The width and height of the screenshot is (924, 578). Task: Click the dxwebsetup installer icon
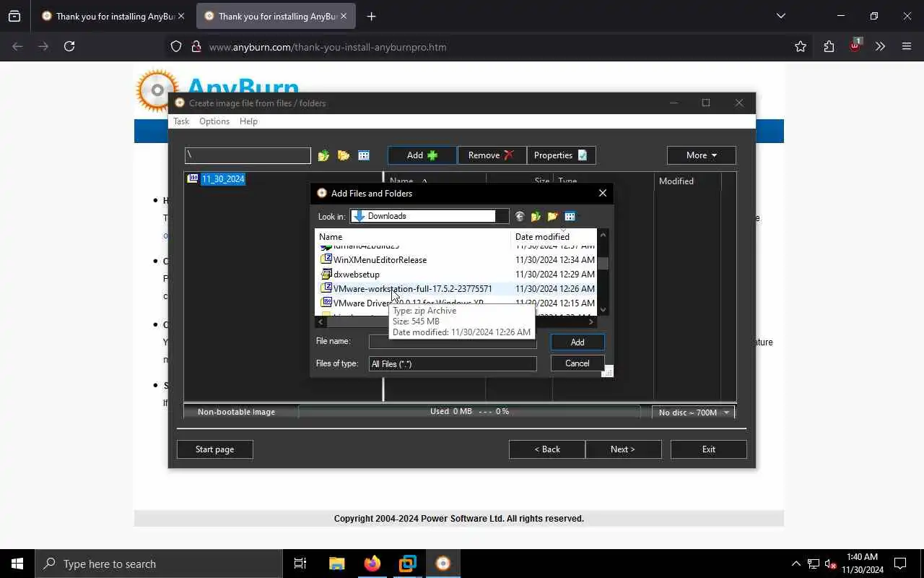point(326,274)
